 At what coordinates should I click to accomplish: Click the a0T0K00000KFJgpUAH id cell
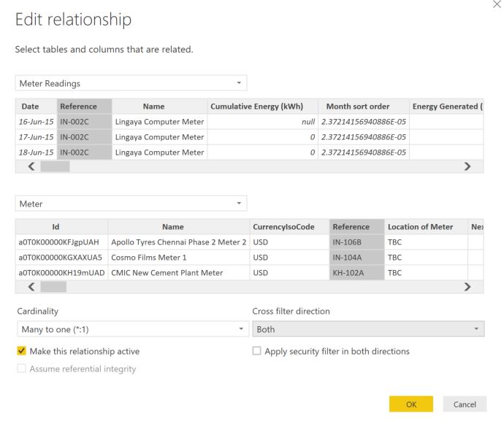tap(61, 242)
